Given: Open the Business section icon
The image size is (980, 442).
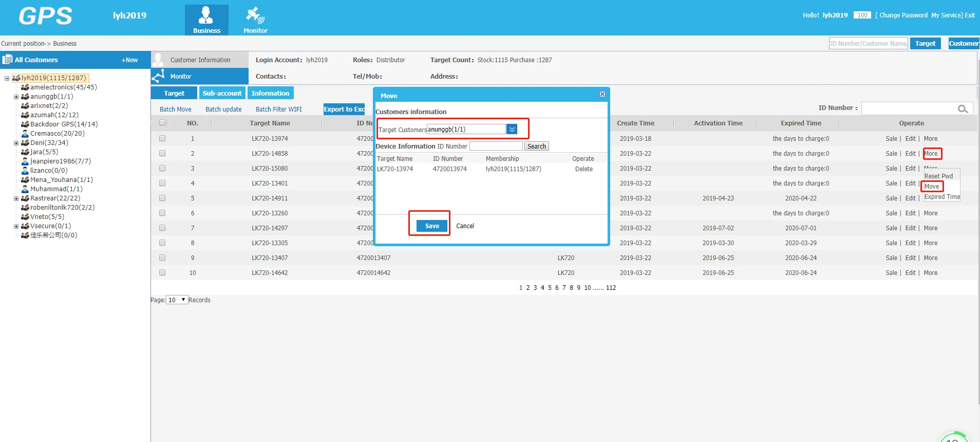Looking at the screenshot, I should (206, 20).
